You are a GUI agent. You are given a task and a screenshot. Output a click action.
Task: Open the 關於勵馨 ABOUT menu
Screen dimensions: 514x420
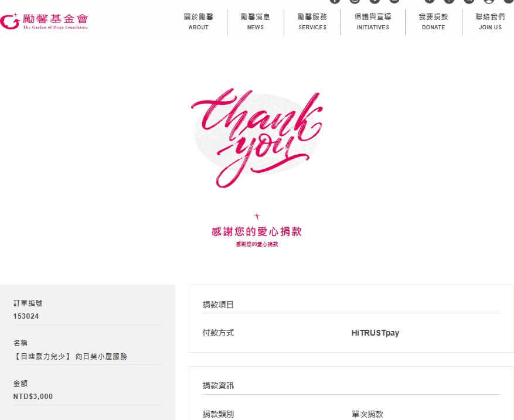[198, 22]
